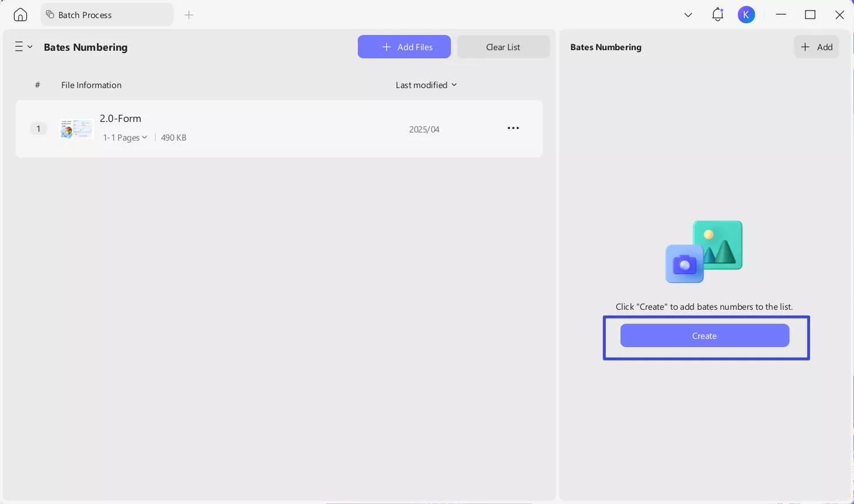Open a new tab with plus icon
Image resolution: width=854 pixels, height=504 pixels.
tap(189, 15)
